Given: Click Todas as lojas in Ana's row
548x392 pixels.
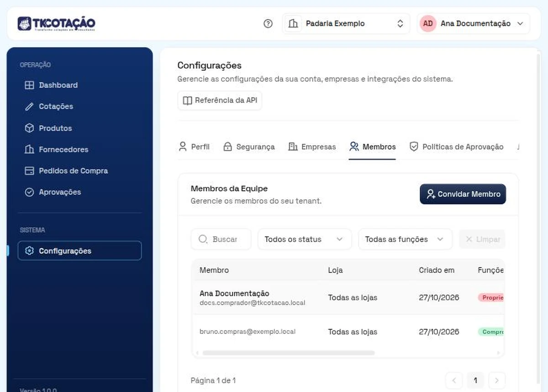Looking at the screenshot, I should click(353, 297).
